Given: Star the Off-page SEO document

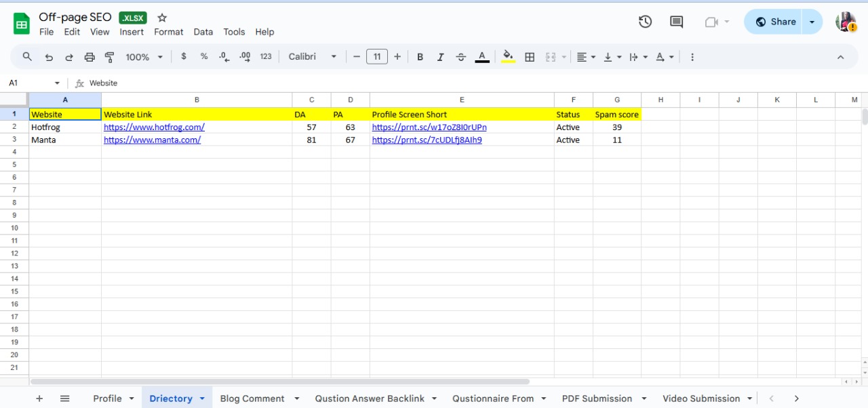Looking at the screenshot, I should pyautogui.click(x=162, y=18).
